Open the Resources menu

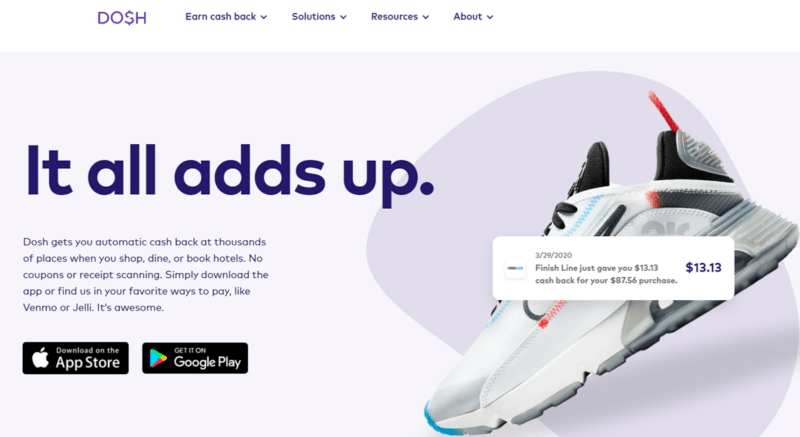click(400, 17)
